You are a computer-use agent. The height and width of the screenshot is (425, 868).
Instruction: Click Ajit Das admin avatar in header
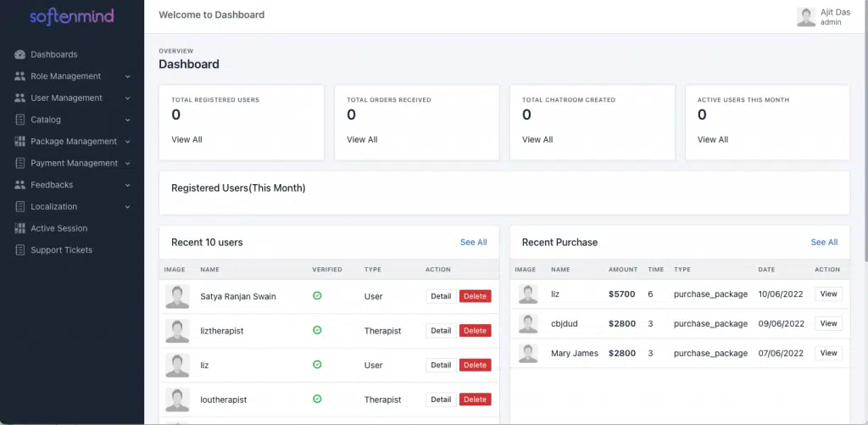coord(806,17)
